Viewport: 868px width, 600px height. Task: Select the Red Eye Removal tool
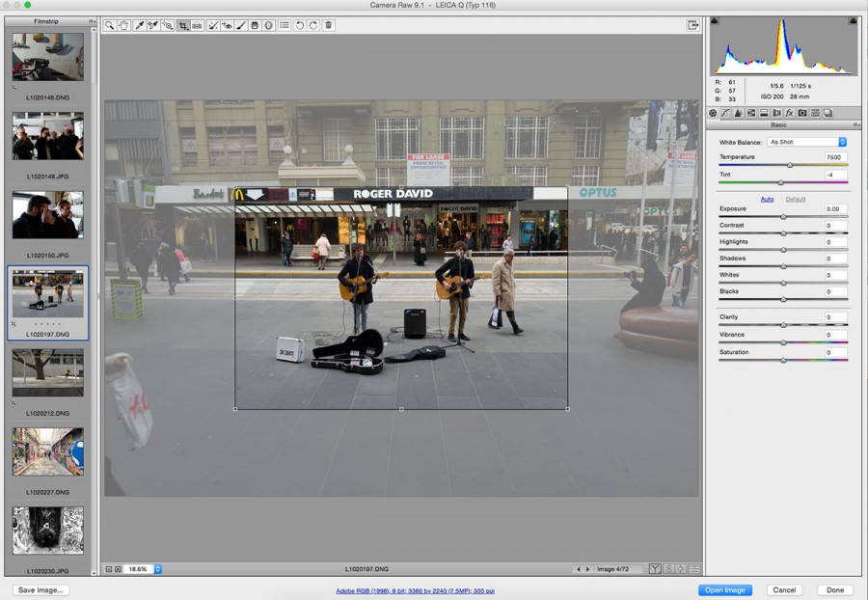(x=227, y=25)
